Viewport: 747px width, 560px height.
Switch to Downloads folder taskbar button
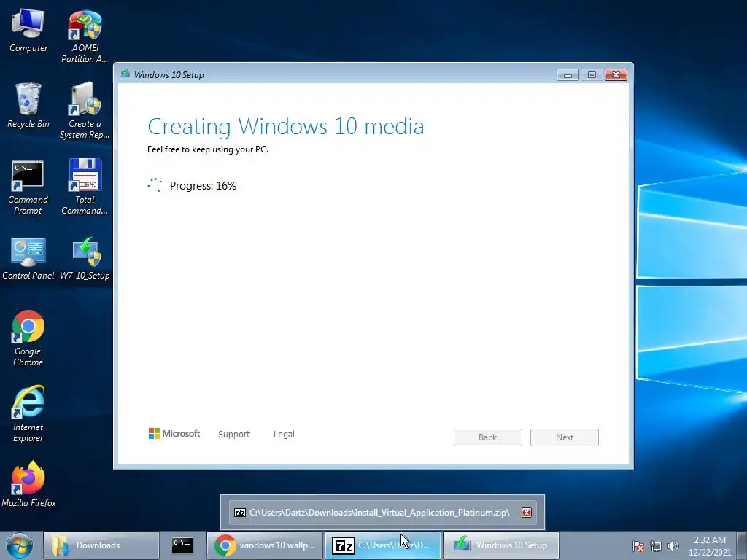[x=101, y=545]
